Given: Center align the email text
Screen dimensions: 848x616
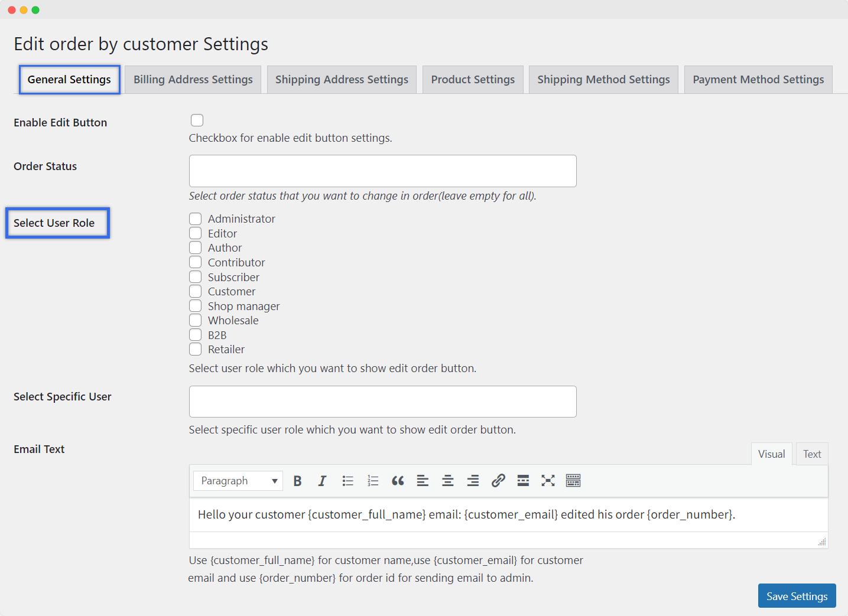Looking at the screenshot, I should [448, 481].
